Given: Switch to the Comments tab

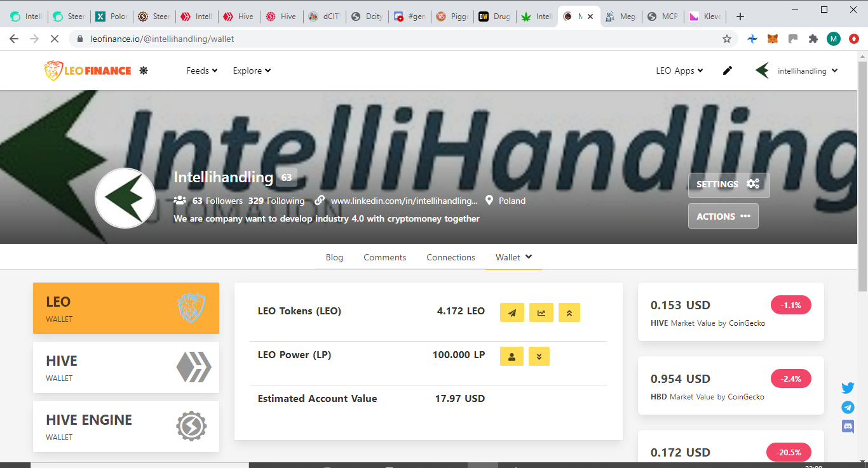Looking at the screenshot, I should 385,257.
